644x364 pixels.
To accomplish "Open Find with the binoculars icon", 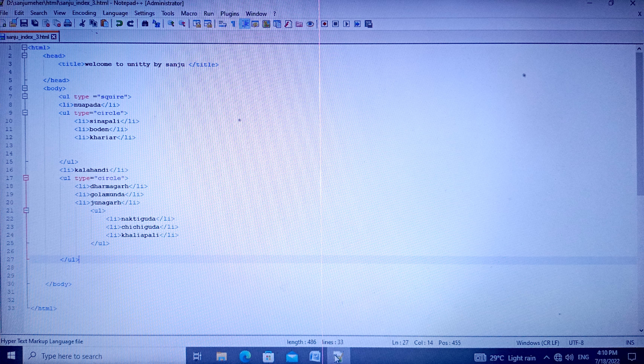I will (x=145, y=24).
